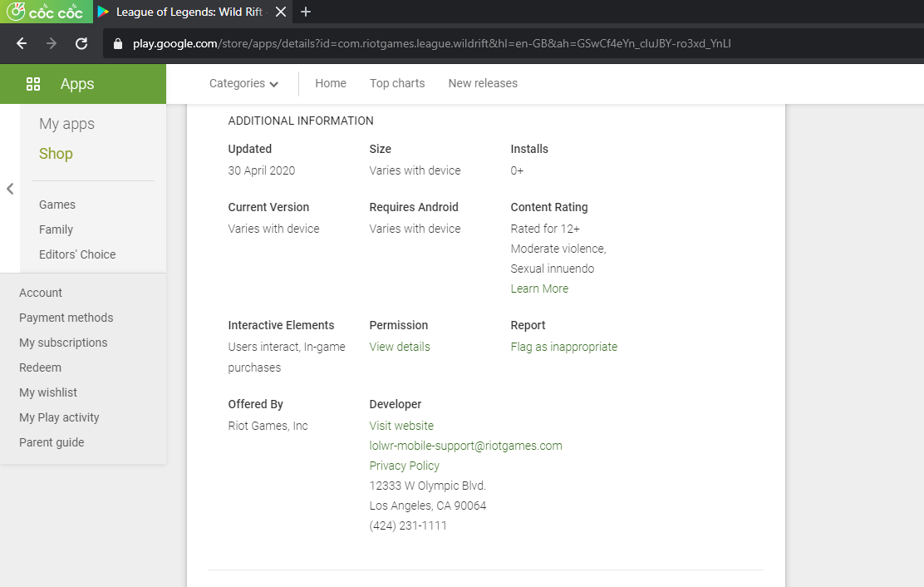Click the Visit website developer link
This screenshot has width=924, height=587.
(x=401, y=426)
